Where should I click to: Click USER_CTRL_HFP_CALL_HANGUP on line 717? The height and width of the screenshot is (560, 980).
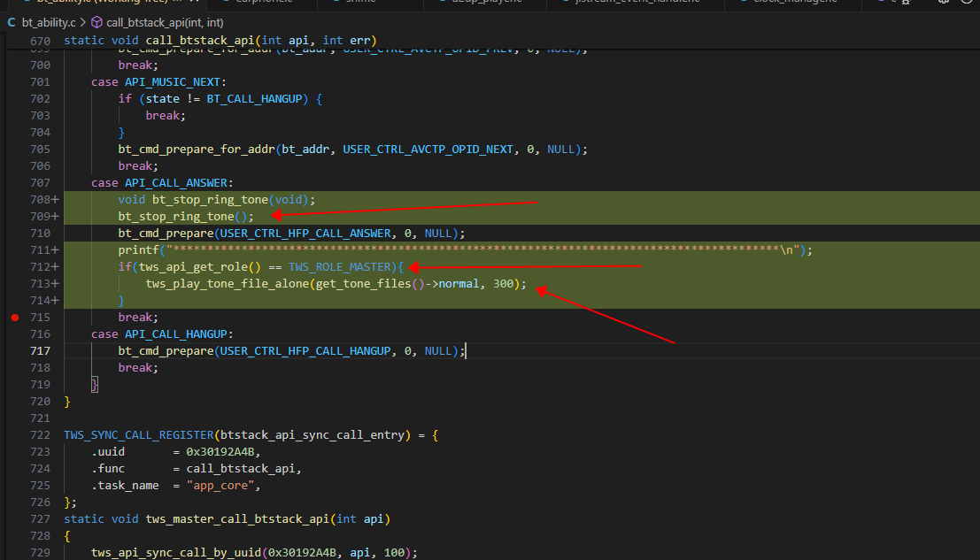(x=305, y=351)
